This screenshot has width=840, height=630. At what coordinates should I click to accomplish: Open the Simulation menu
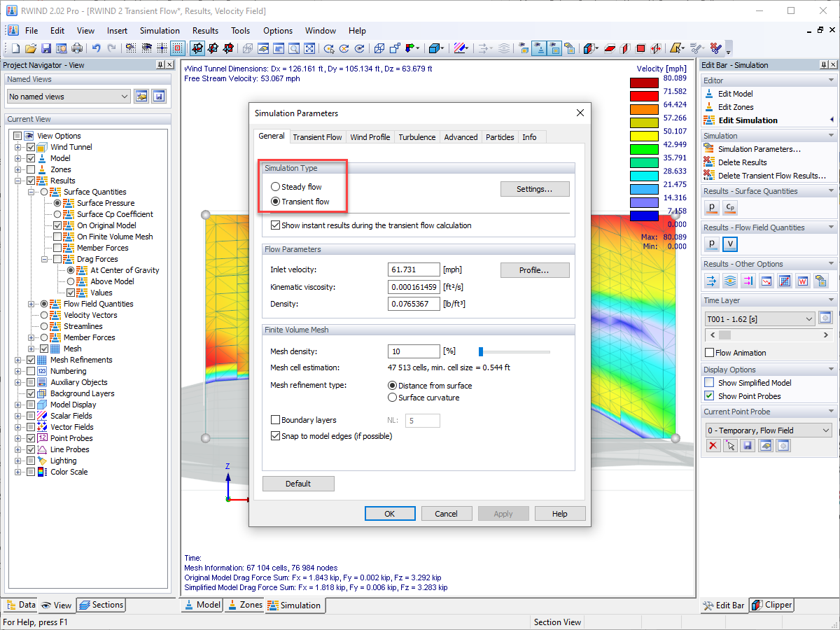(160, 30)
